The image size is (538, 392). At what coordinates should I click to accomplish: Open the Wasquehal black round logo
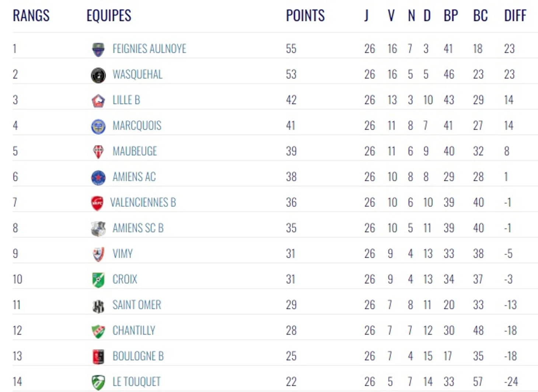pyautogui.click(x=98, y=75)
